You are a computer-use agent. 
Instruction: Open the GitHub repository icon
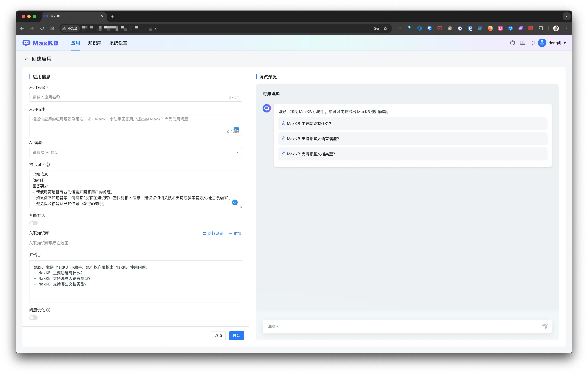(x=512, y=43)
